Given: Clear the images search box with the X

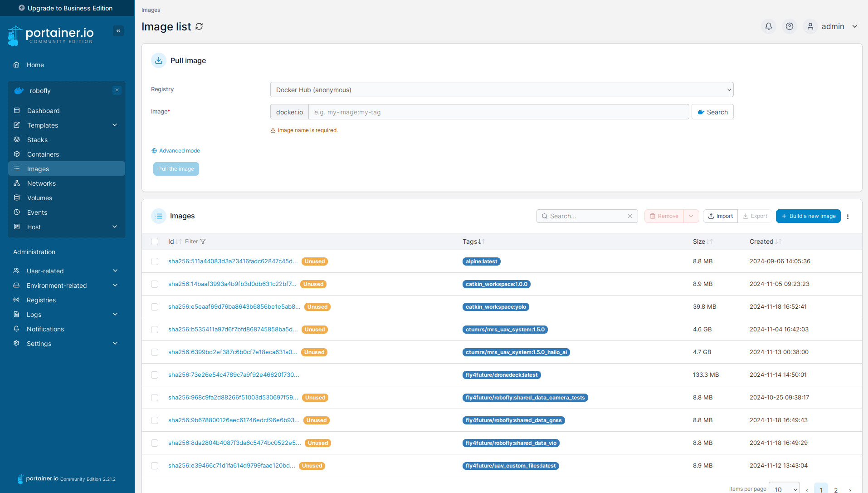Looking at the screenshot, I should tap(630, 216).
